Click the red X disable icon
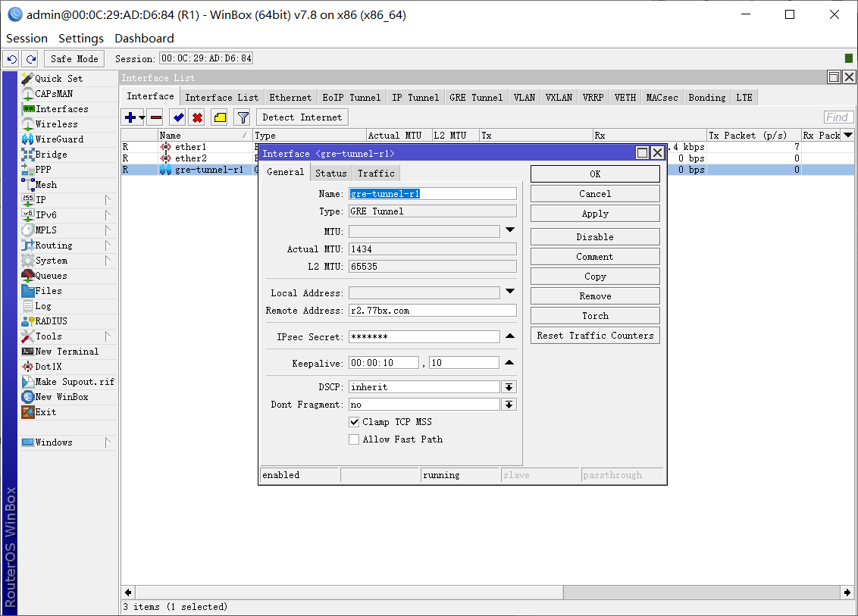Viewport: 858px width, 616px height. pyautogui.click(x=198, y=117)
